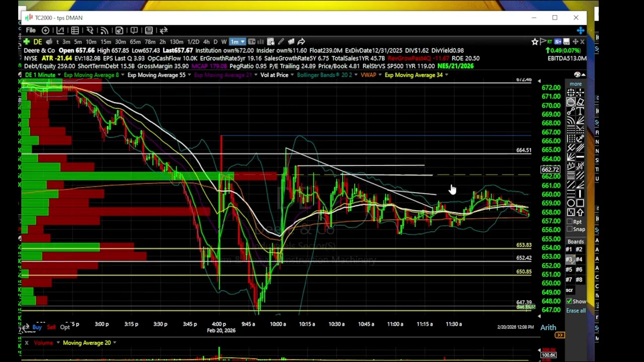Click the 653.83 price level label
Viewport: 644px width, 362px height.
pos(524,245)
